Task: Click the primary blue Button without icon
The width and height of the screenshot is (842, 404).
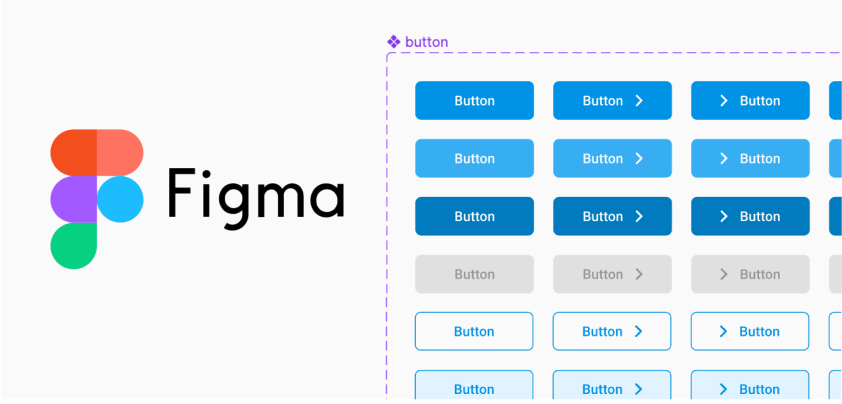Action: click(474, 100)
